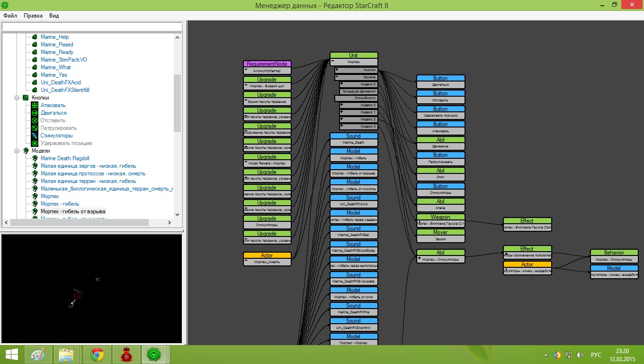Open the Windows Start button
Viewport: 644px width, 364px height.
click(11, 355)
